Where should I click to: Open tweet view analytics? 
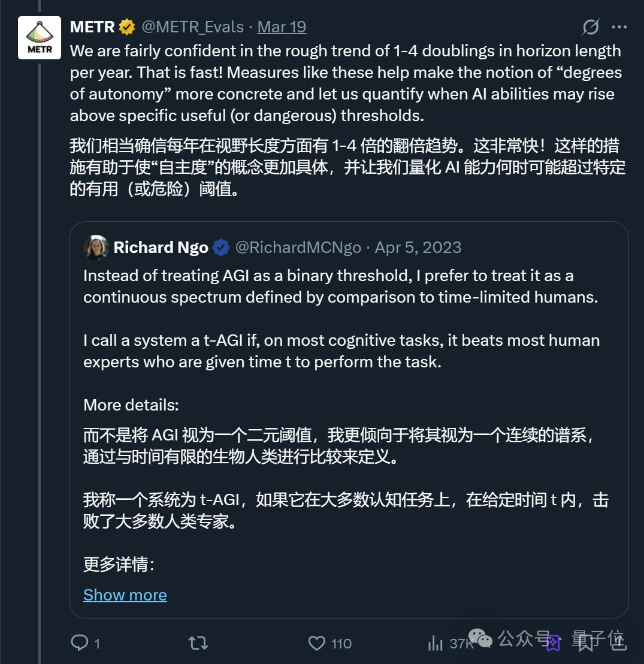pos(436,642)
